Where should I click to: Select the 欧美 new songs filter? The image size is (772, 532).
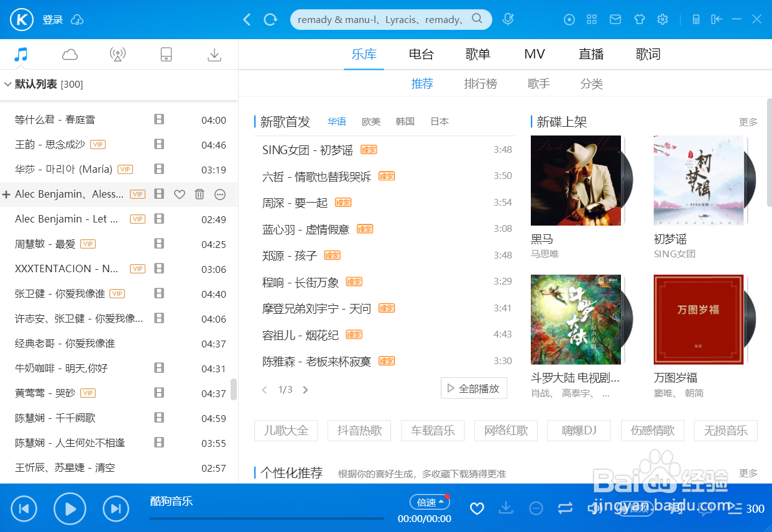point(371,121)
